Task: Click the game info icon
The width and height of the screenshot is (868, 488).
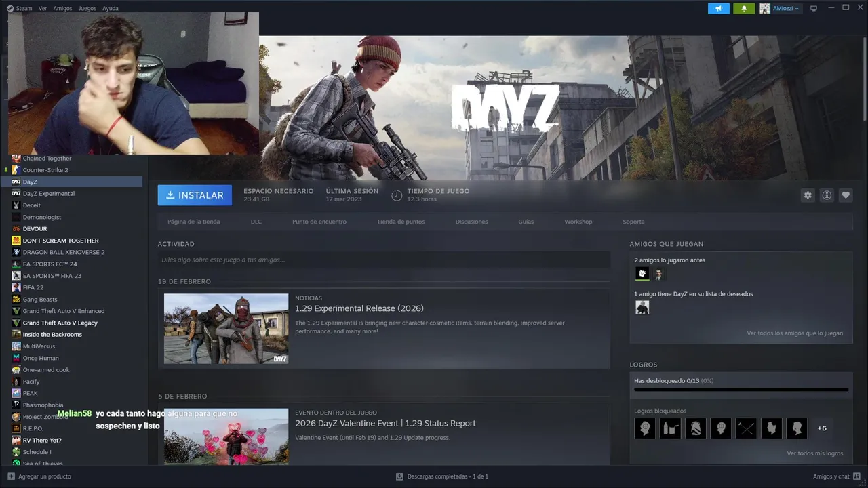Action: [827, 195]
